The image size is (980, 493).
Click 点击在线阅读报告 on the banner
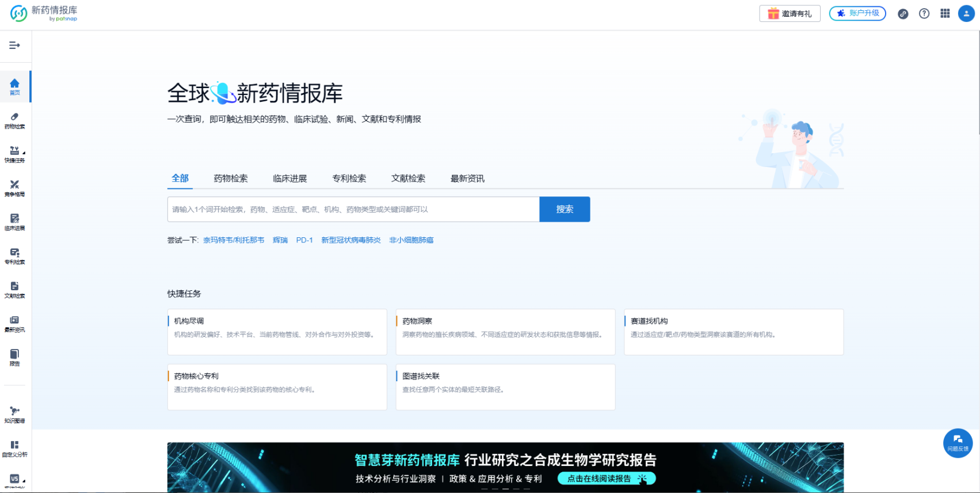[607, 479]
